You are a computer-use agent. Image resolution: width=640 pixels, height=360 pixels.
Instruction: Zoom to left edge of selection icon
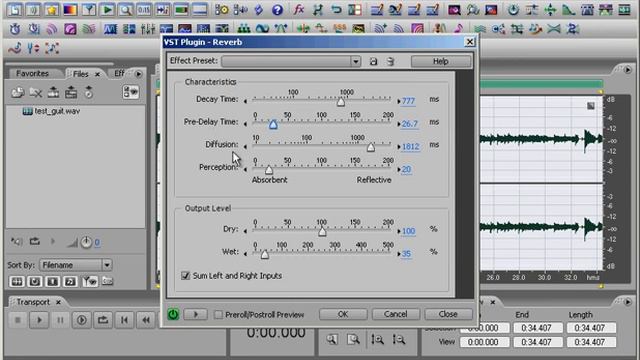(x=377, y=339)
